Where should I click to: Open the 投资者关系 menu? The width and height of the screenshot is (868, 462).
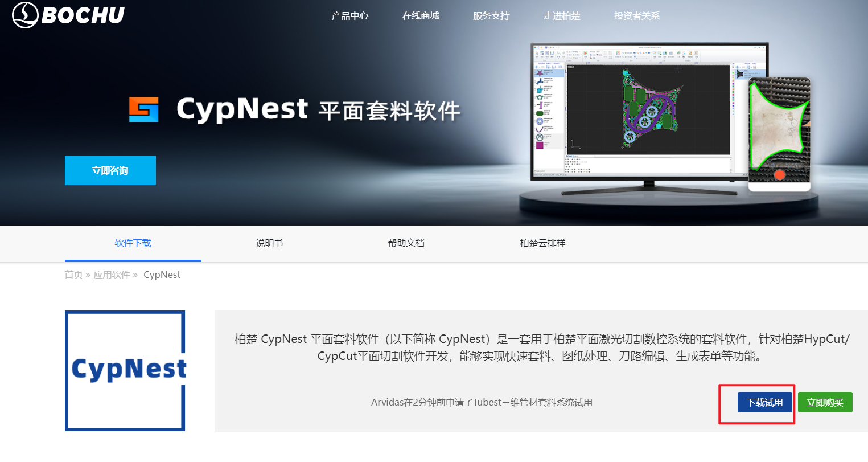click(x=637, y=16)
